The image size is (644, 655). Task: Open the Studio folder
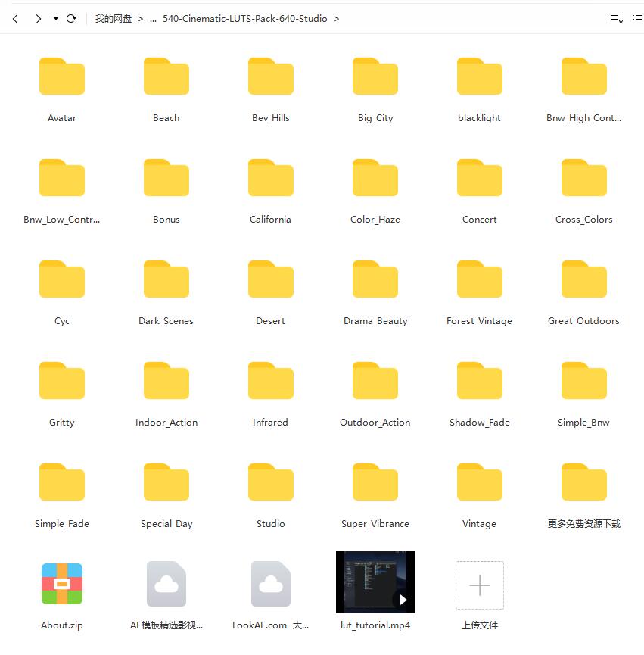271,482
